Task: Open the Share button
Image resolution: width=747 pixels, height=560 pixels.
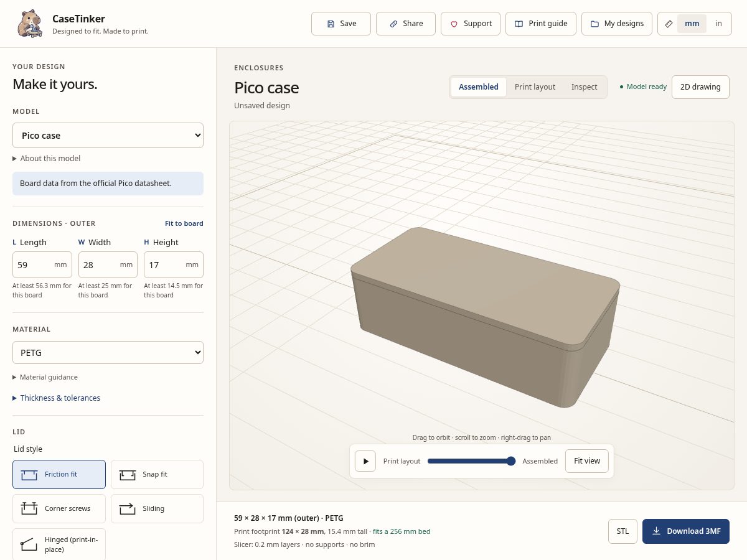Action: coord(406,24)
